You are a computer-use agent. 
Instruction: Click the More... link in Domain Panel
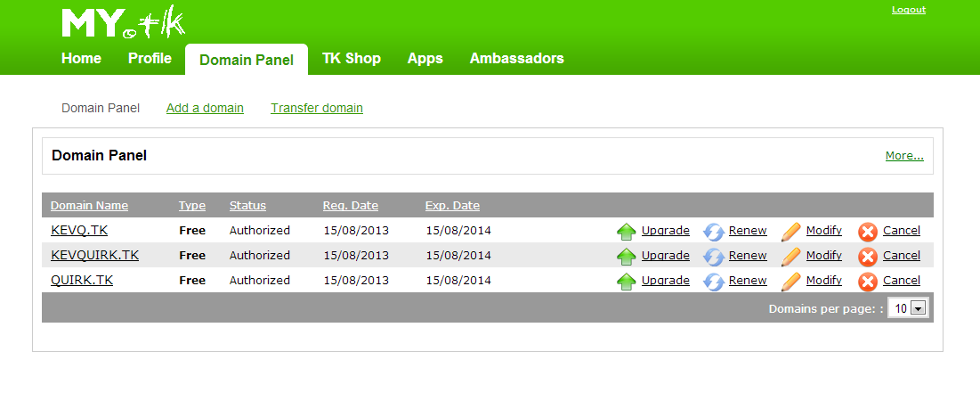coord(904,156)
